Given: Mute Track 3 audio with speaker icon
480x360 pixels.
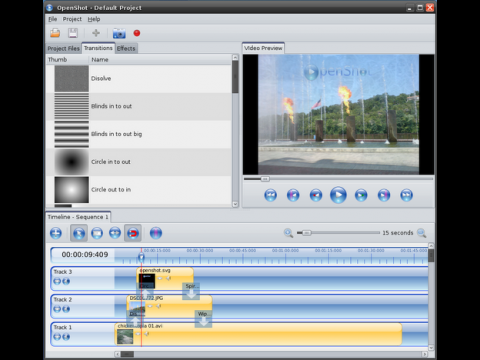Looking at the screenshot, I should click(x=66, y=281).
